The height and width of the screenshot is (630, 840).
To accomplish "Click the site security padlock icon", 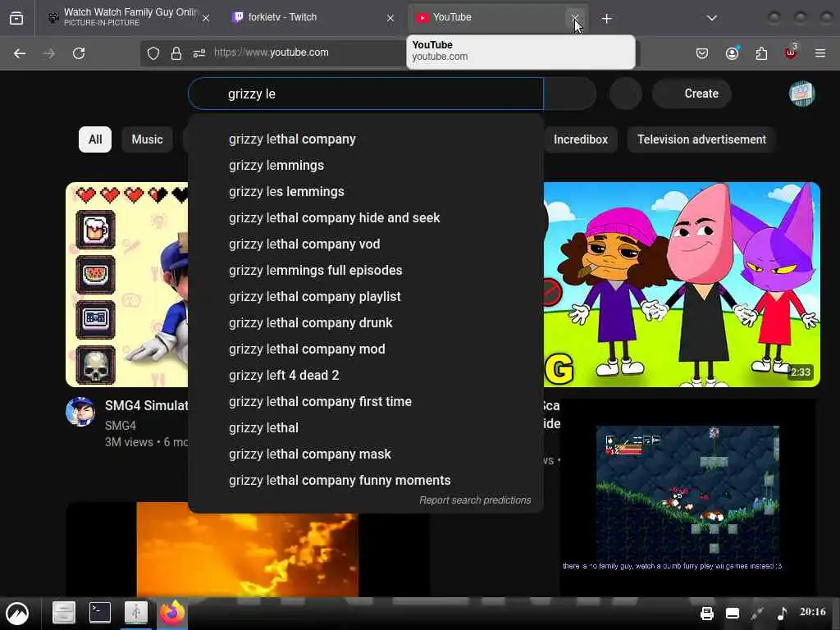I will pos(176,53).
